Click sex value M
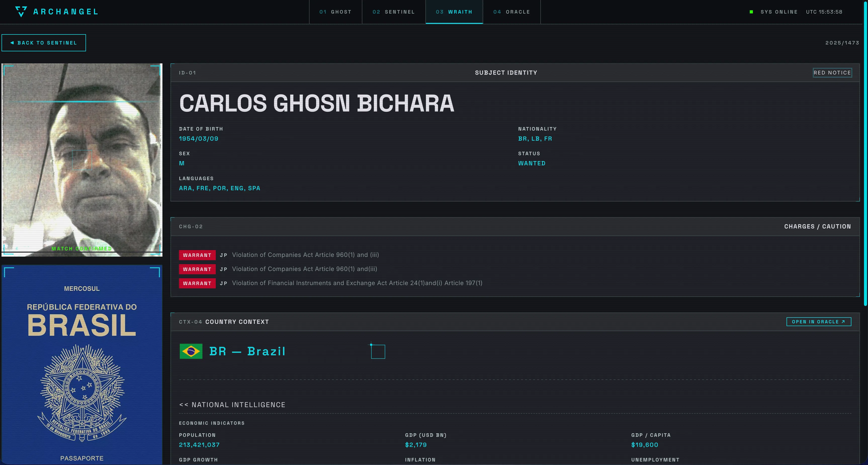Image resolution: width=868 pixels, height=465 pixels. pos(182,163)
